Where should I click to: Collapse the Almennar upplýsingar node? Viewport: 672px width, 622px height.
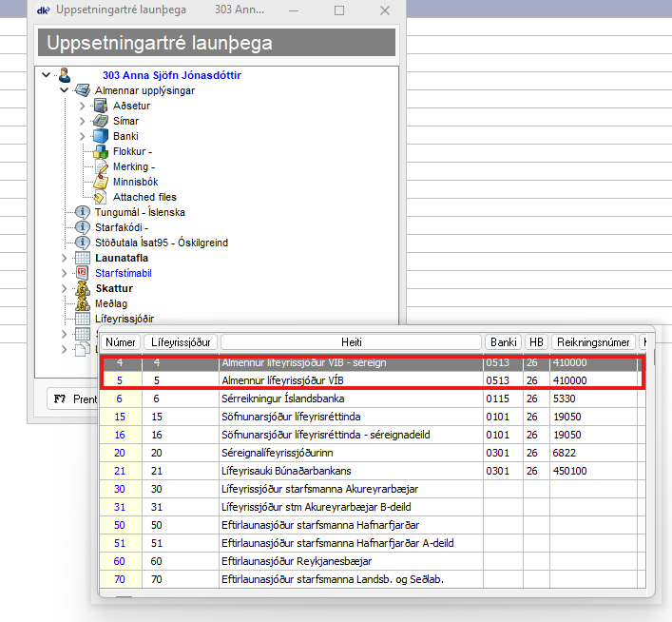[x=65, y=90]
